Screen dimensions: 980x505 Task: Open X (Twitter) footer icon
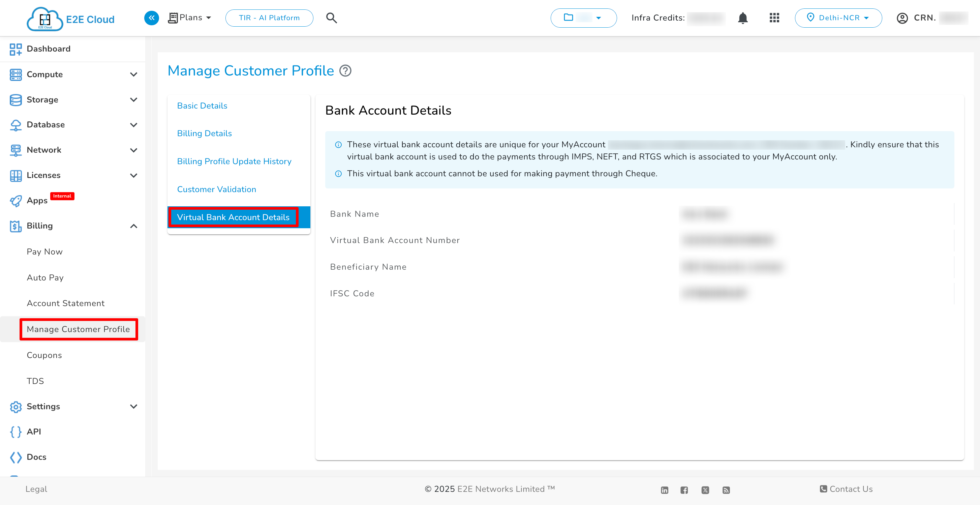(x=705, y=490)
